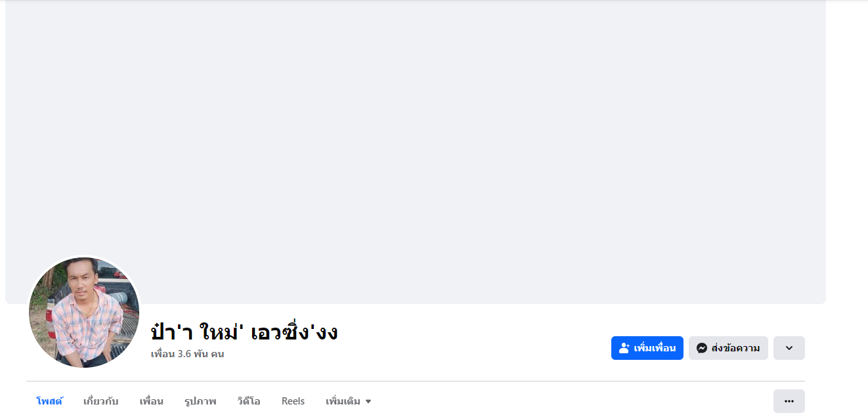The width and height of the screenshot is (868, 415).
Task: Click the profile name heading
Action: [244, 332]
